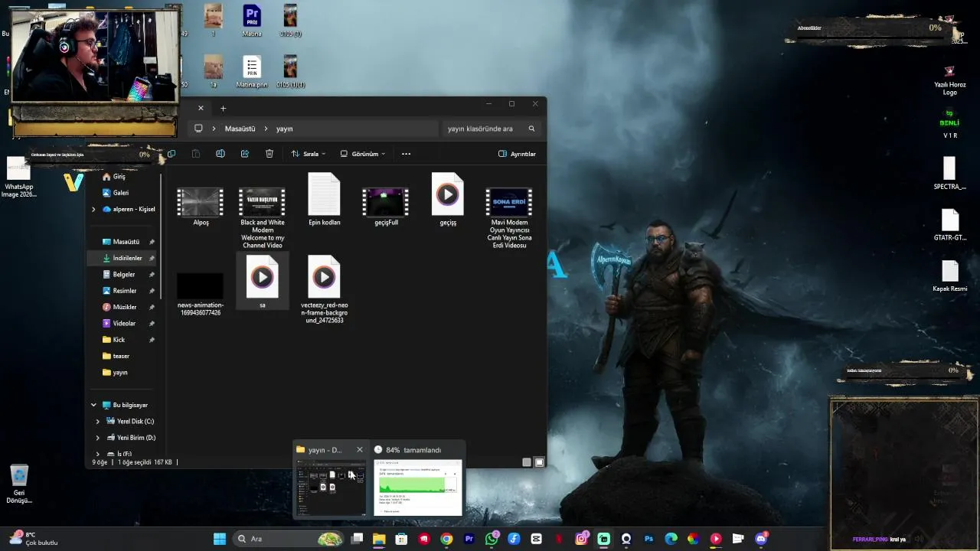Open Microsoft Edge from the taskbar
The image size is (980, 551).
coord(671,539)
